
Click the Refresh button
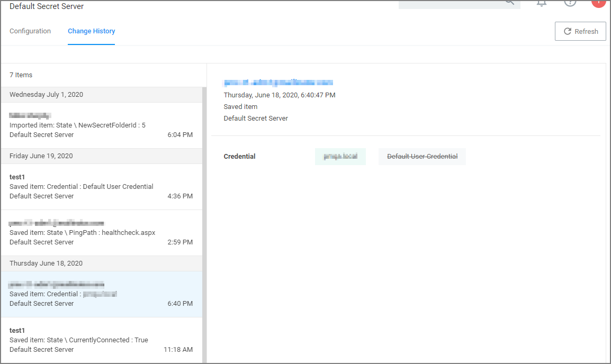[580, 31]
